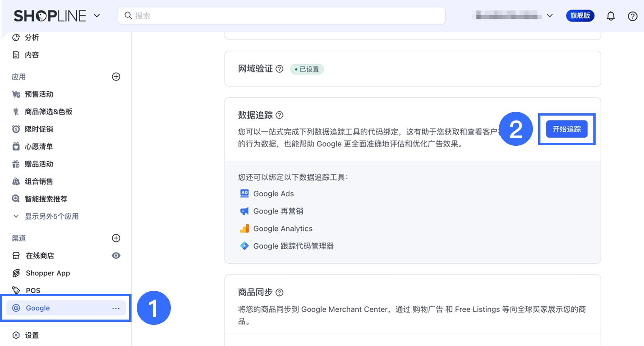Select Shopper App channel
Image resolution: width=644 pixels, height=346 pixels.
48,273
